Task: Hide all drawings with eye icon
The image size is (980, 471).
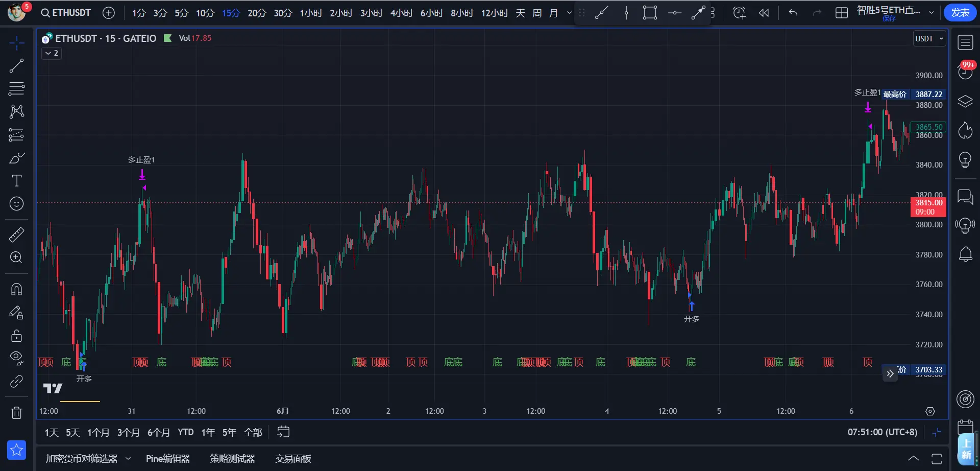Action: 17,358
